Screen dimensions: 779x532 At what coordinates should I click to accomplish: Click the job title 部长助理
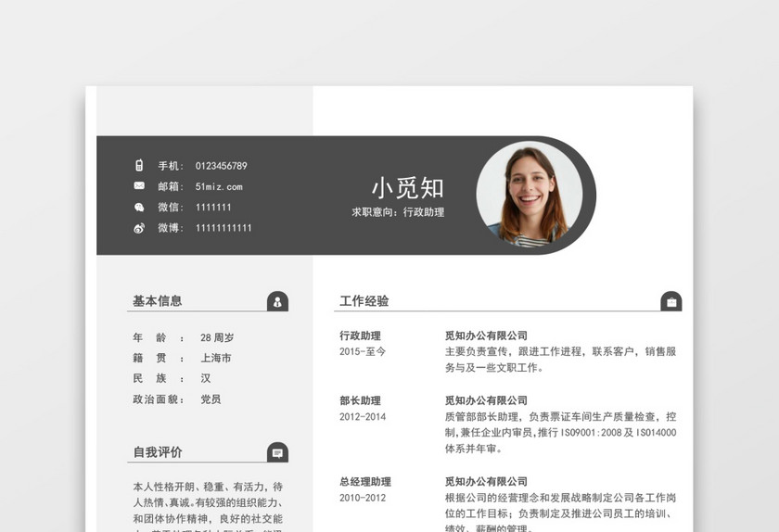360,401
